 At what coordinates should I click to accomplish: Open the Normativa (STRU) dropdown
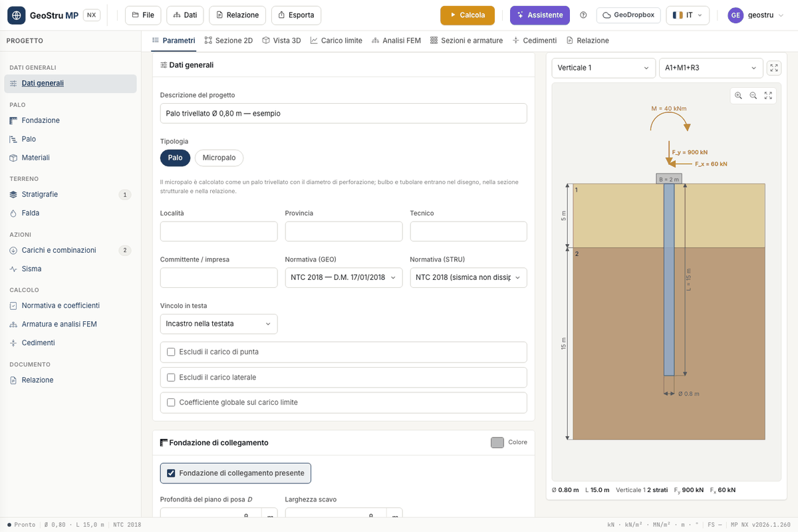pyautogui.click(x=469, y=277)
